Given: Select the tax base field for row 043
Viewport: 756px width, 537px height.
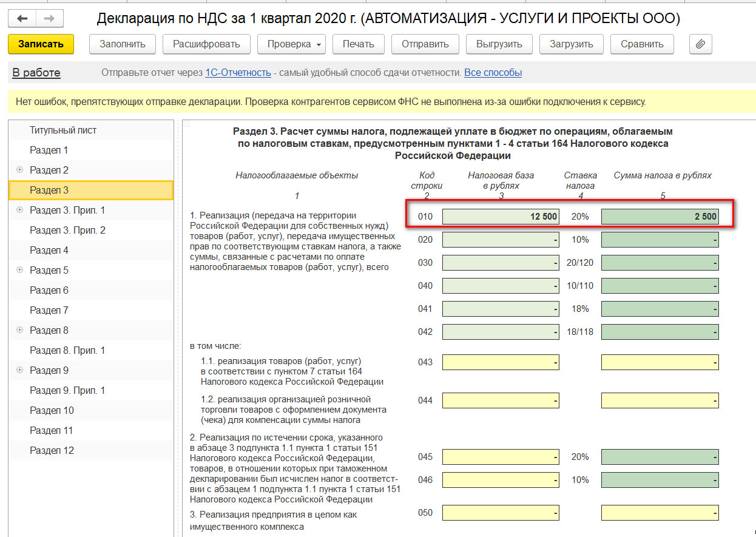Looking at the screenshot, I should [x=501, y=362].
